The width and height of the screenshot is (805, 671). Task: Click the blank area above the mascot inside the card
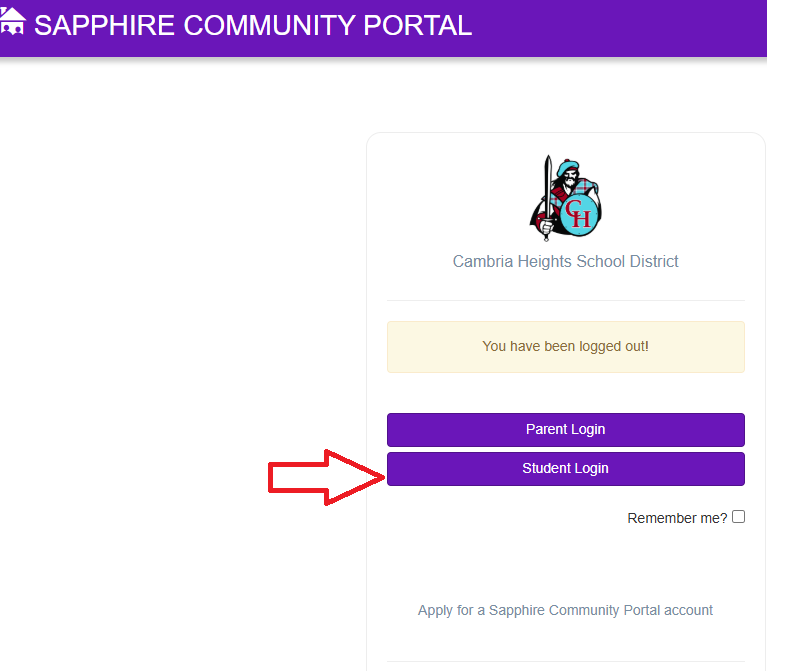(x=566, y=144)
